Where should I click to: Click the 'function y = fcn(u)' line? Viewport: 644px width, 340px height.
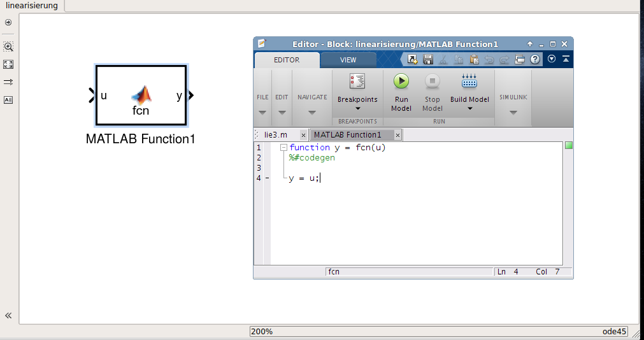338,148
